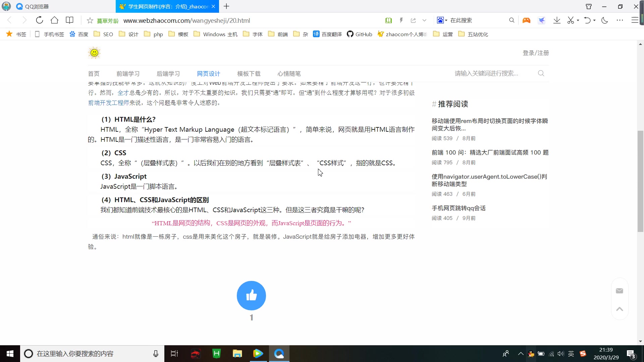Viewport: 644px width, 362px height.
Task: Toggle the voice search microphone in taskbar
Action: pos(155,354)
